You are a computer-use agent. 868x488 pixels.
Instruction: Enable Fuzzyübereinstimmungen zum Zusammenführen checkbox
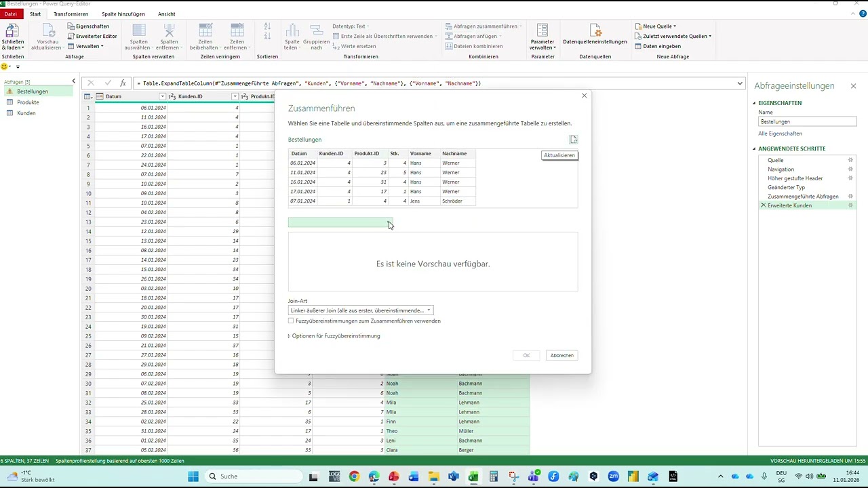(x=291, y=321)
